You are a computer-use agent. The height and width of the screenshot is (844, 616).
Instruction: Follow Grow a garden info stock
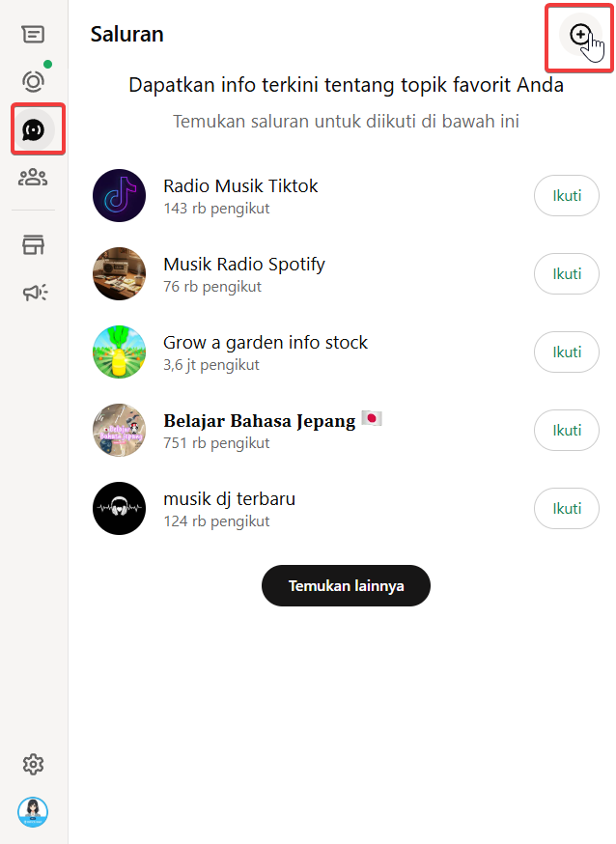[567, 352]
